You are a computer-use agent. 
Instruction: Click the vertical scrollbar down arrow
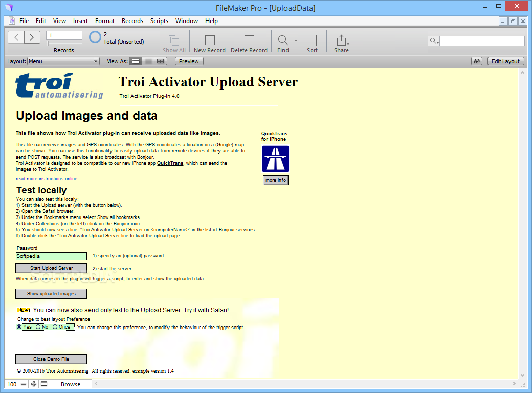(522, 375)
